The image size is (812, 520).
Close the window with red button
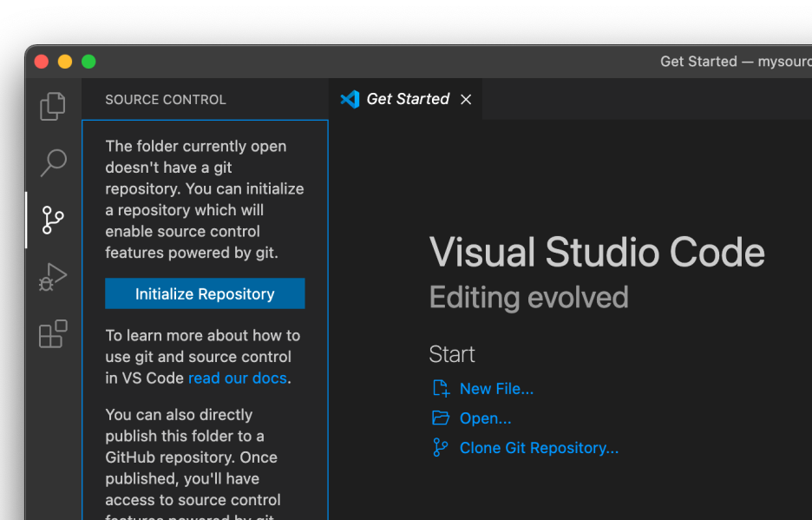coord(42,62)
